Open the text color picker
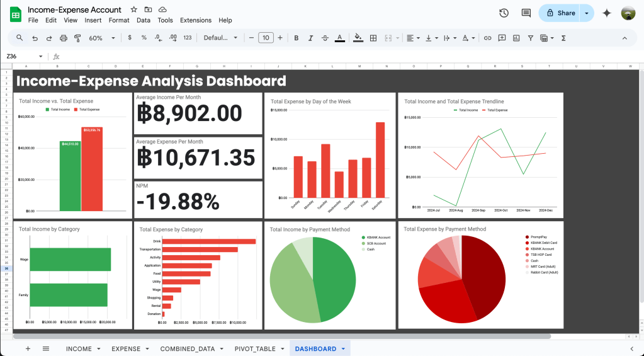Viewport: 644px width, 356px height. [340, 38]
